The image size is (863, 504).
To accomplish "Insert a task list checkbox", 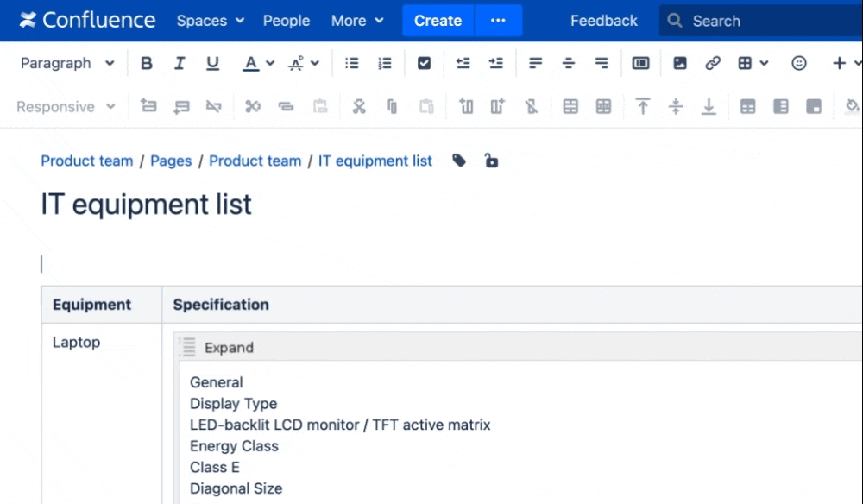I will 424,63.
